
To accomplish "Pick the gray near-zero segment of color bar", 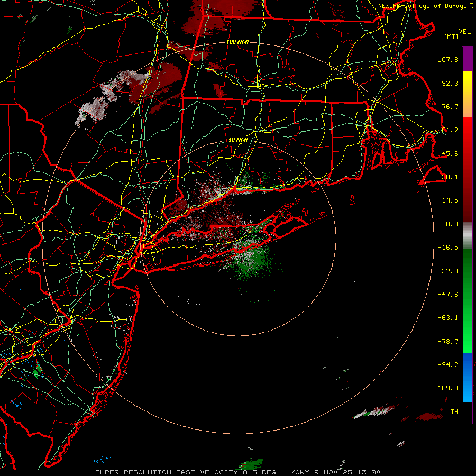I will [467, 235].
